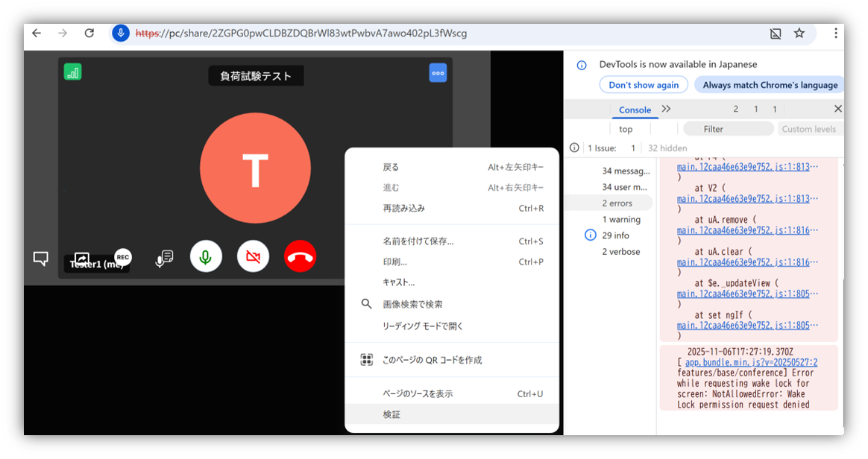Open the chat speech bubble icon
The height and width of the screenshot is (459, 868).
click(x=41, y=259)
